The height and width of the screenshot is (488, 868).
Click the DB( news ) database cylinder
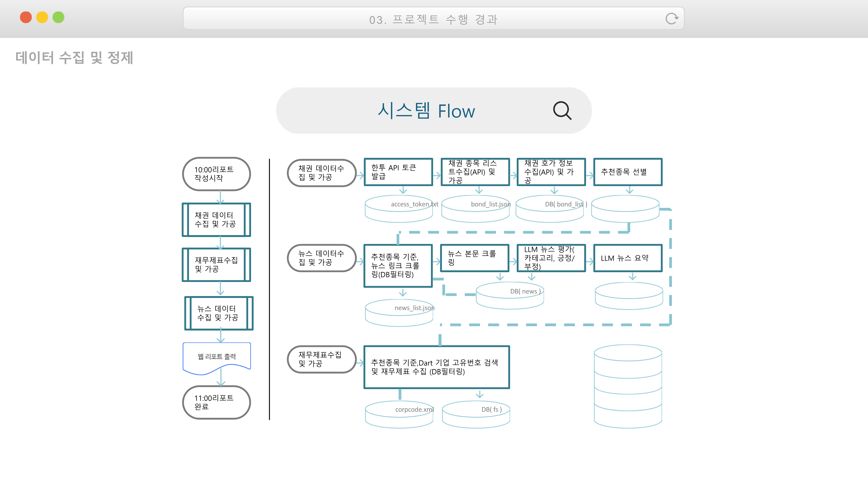coord(510,296)
